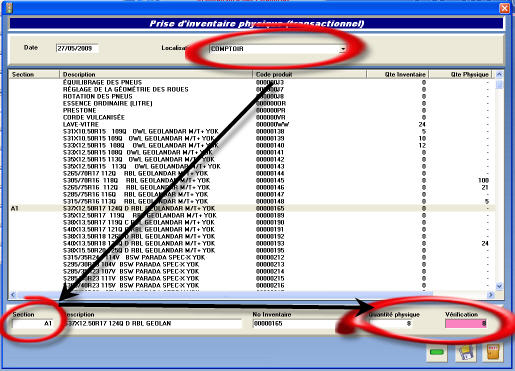Click the application icon in title bar

(9, 8)
